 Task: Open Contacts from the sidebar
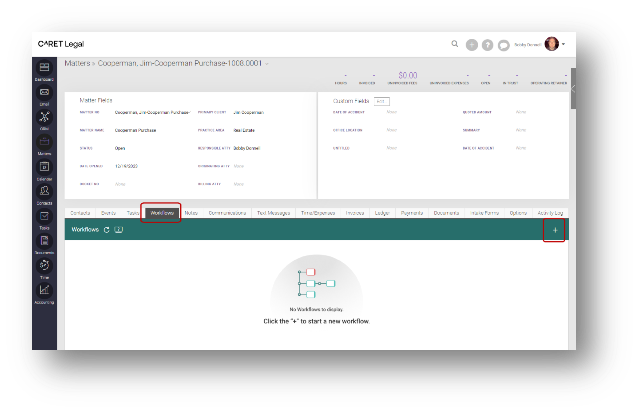[x=45, y=192]
